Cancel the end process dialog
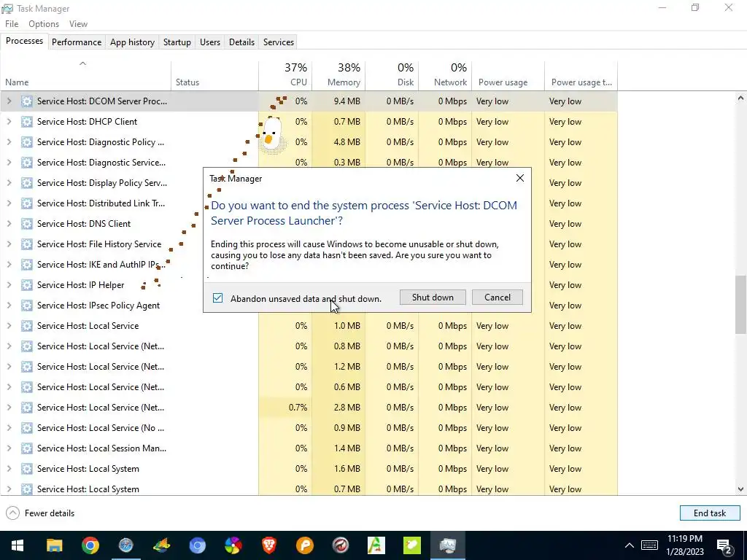This screenshot has height=560, width=747. (498, 297)
